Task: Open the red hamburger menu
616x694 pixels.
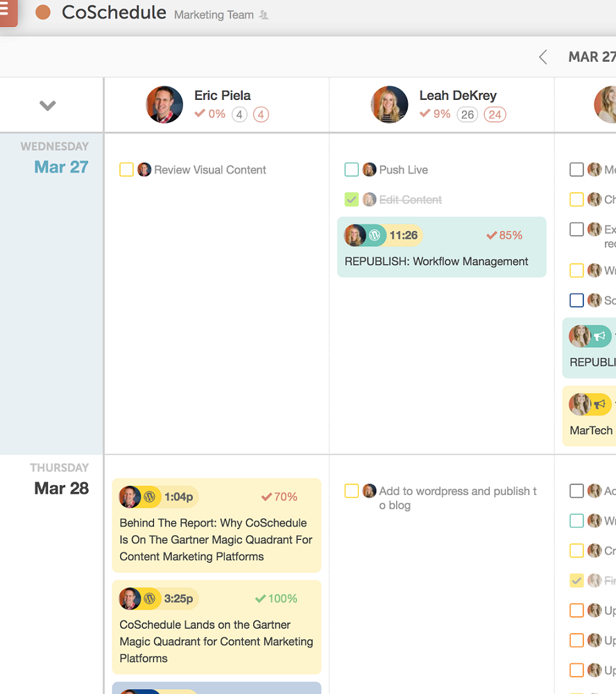Action: 6,12
